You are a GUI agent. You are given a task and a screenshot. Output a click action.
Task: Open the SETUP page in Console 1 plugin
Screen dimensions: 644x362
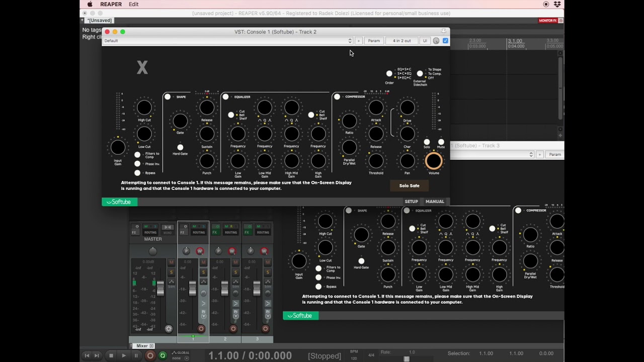tap(411, 202)
